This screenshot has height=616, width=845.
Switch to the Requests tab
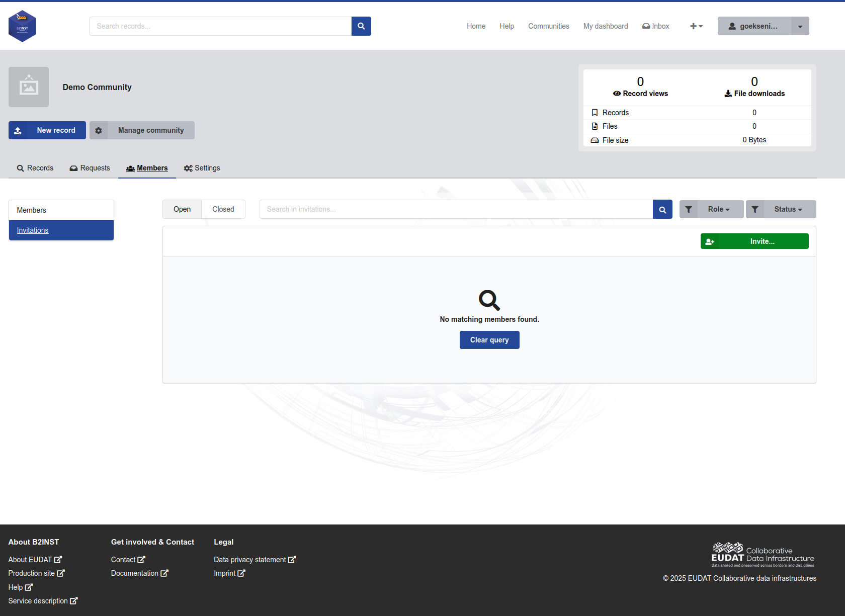click(90, 168)
